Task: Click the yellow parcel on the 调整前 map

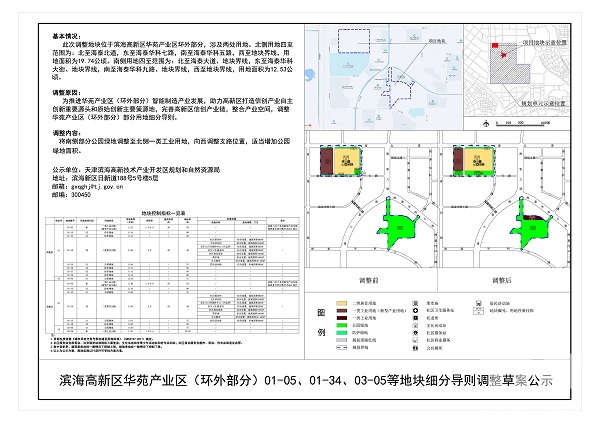Action: 347,161
